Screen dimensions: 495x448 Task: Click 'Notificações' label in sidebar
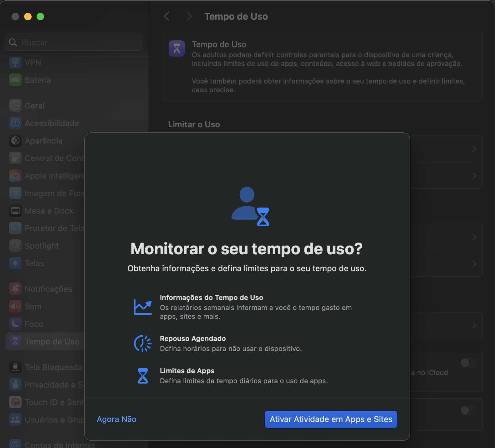[x=48, y=289]
